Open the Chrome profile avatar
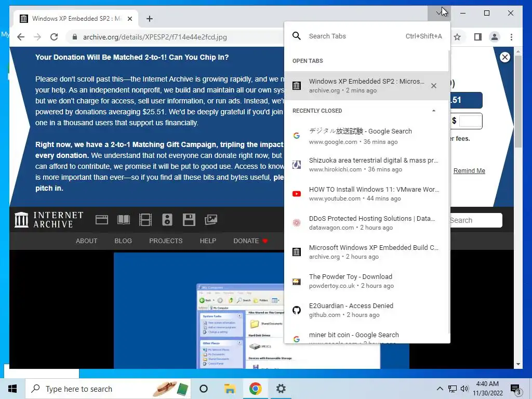Image resolution: width=532 pixels, height=399 pixels. pyautogui.click(x=495, y=37)
